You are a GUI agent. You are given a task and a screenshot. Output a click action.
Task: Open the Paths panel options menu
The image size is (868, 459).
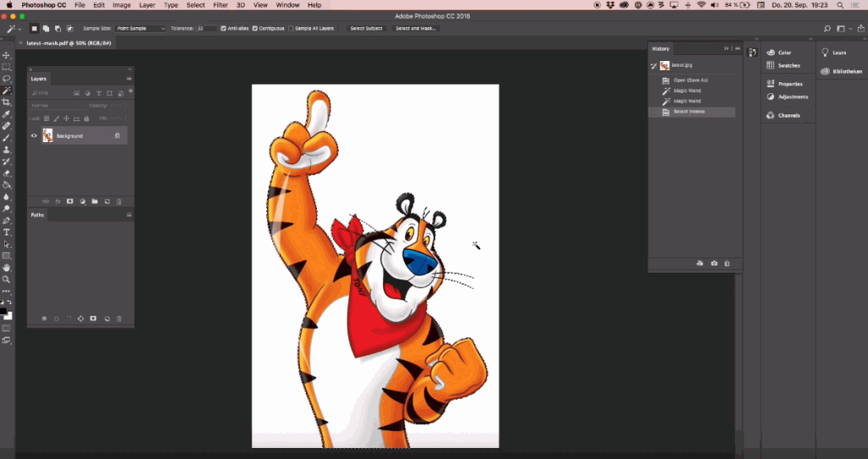pos(129,214)
